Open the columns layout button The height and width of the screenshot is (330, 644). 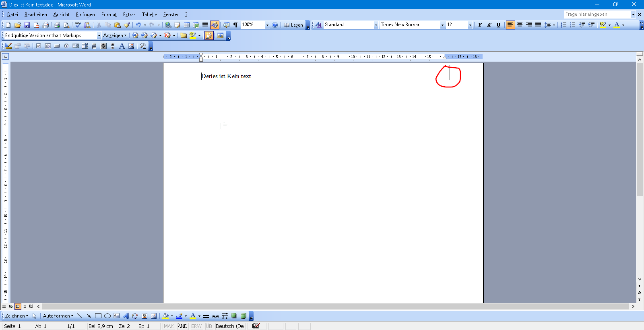[x=205, y=25]
